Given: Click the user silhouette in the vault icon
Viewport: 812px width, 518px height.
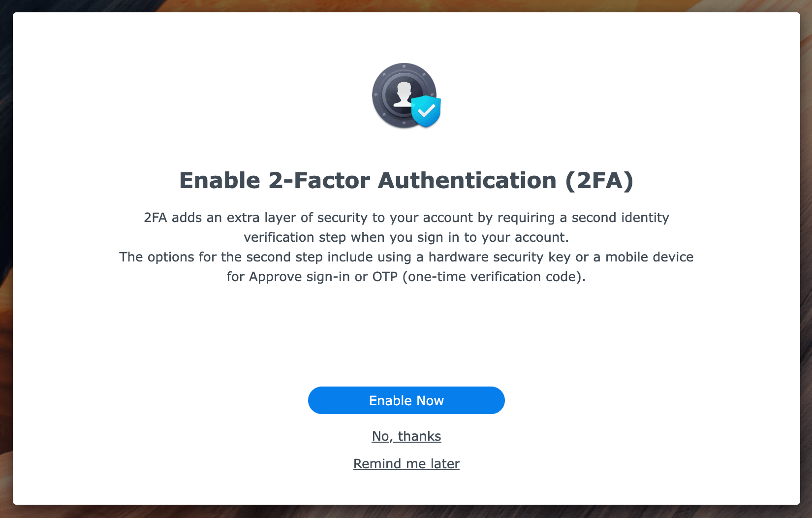Looking at the screenshot, I should point(404,93).
